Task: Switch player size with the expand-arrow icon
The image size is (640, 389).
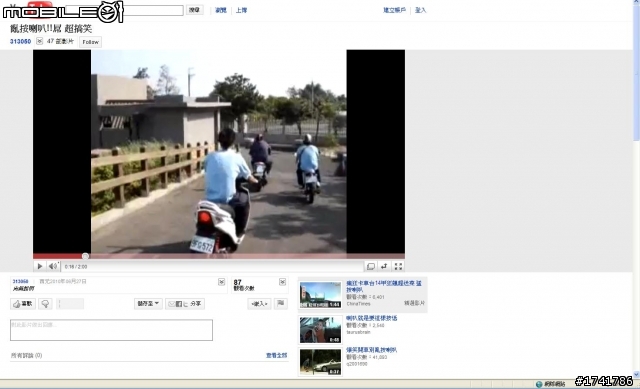Action: tap(384, 267)
